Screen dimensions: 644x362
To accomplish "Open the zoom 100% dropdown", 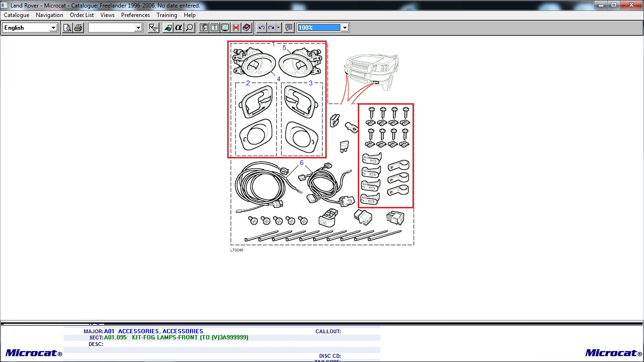I will (345, 28).
